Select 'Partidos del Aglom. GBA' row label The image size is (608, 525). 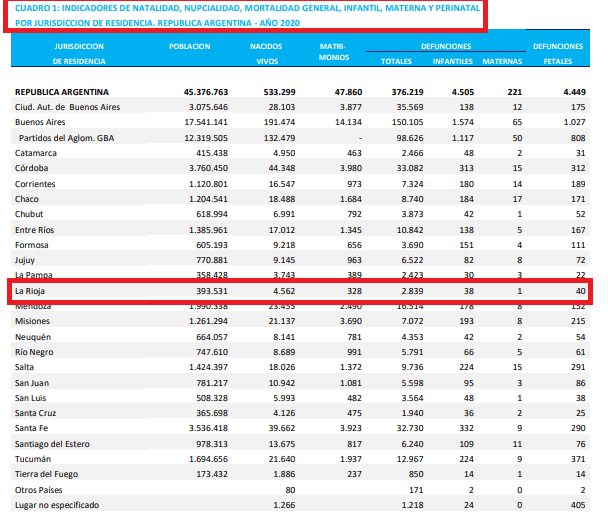[x=66, y=138]
